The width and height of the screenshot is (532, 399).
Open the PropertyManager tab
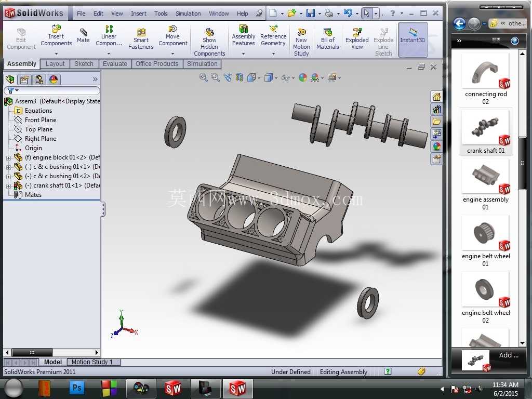click(24, 79)
